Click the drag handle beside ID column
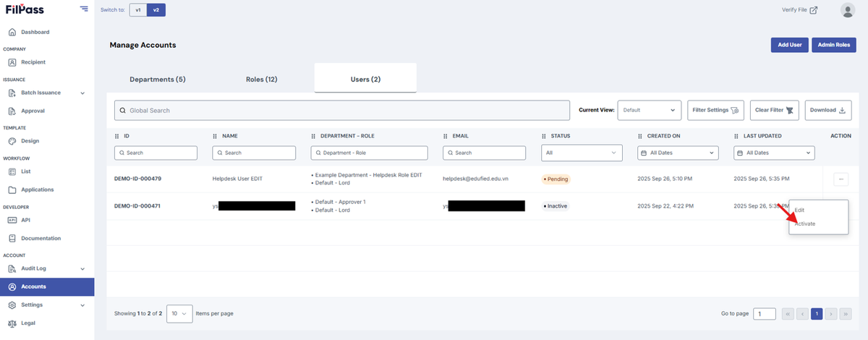Image resolution: width=868 pixels, height=340 pixels. pyautogui.click(x=117, y=136)
